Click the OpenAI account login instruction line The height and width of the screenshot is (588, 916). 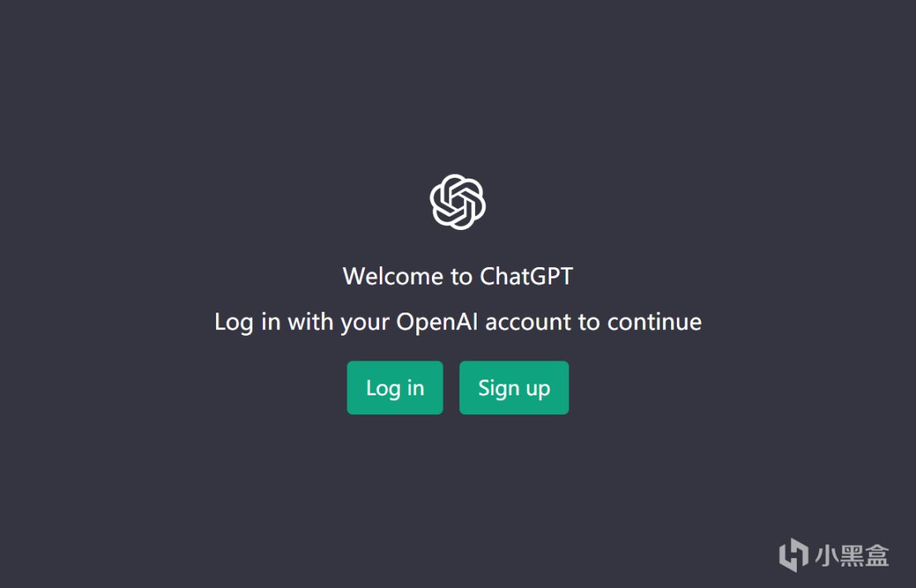click(x=458, y=323)
